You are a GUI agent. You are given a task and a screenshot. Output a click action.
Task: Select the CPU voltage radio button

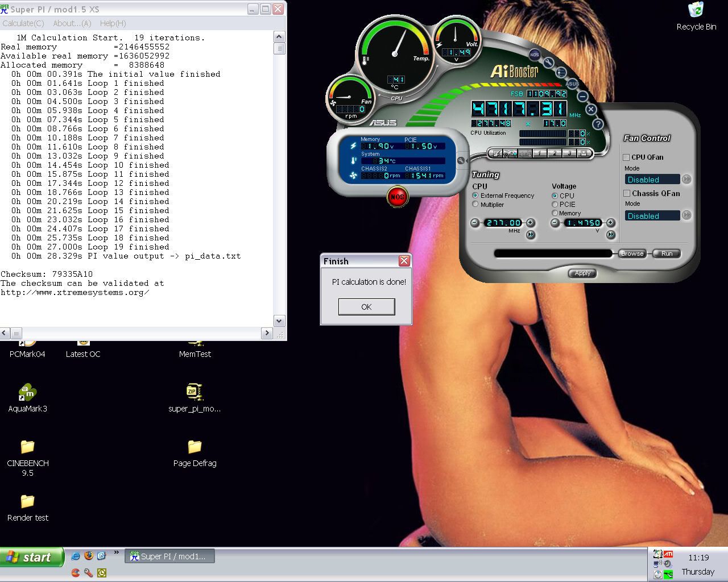555,196
